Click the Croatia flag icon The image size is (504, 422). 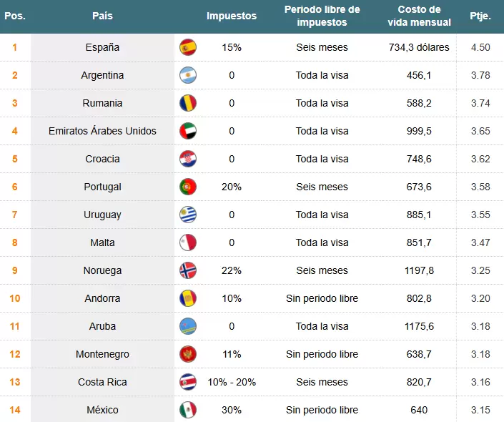pos(188,160)
